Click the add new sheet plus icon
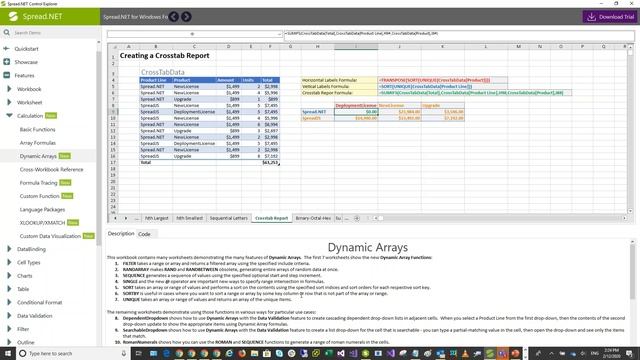 [x=357, y=218]
